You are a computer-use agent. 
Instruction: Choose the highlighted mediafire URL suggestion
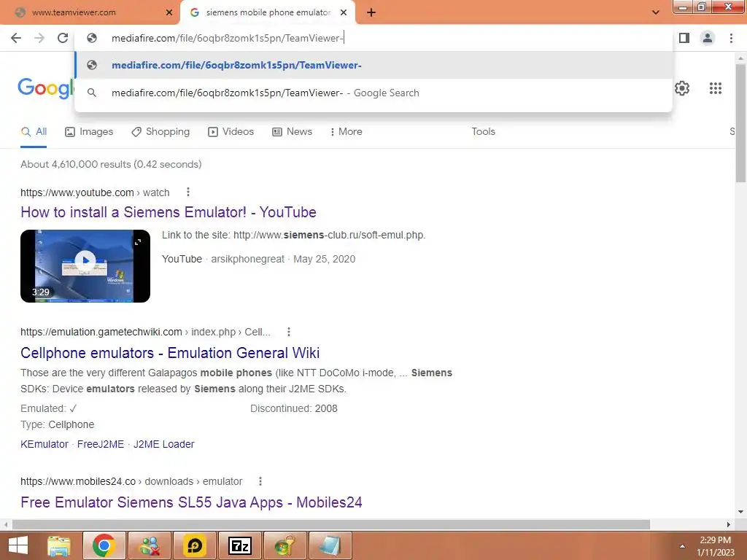pyautogui.click(x=373, y=65)
